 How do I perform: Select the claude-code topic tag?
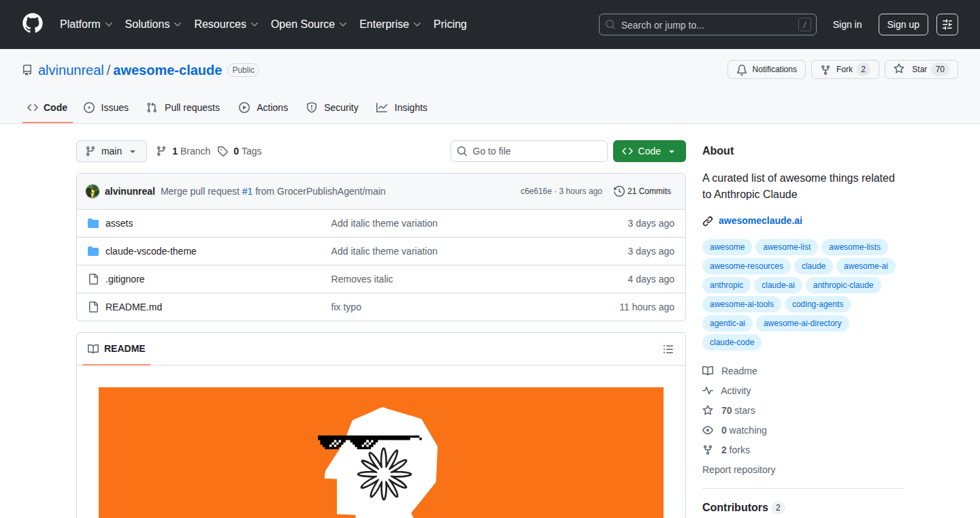pos(732,342)
